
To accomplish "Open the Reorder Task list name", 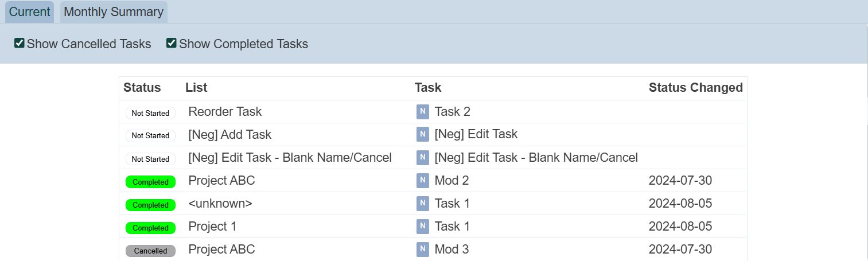I will point(225,112).
